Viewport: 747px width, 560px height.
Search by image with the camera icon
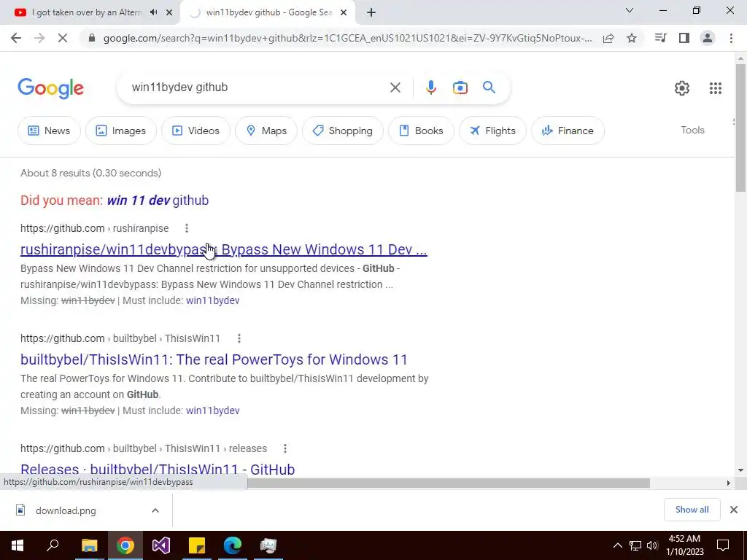click(x=460, y=87)
